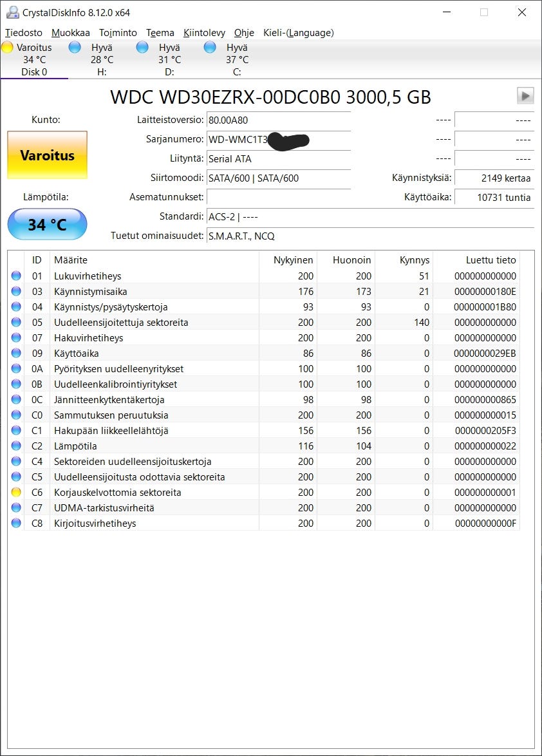Click the Standardi field ACS-2
The height and width of the screenshot is (756, 542).
pyautogui.click(x=370, y=216)
